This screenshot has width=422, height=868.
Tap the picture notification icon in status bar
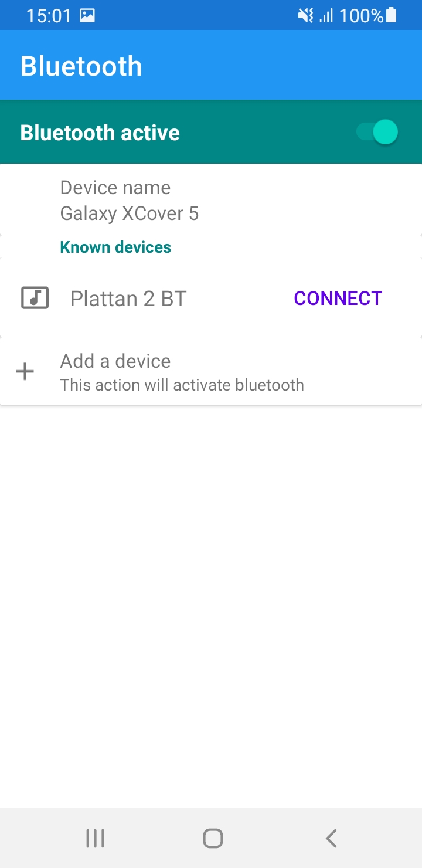(x=87, y=16)
